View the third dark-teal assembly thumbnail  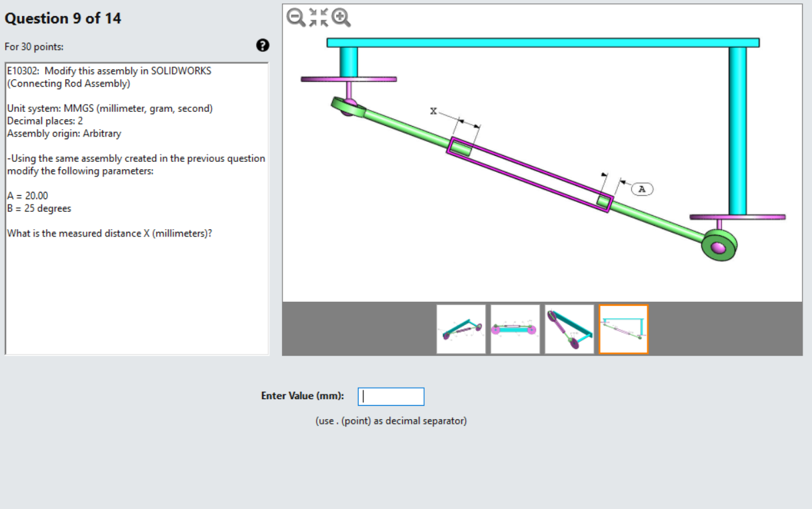click(x=569, y=328)
